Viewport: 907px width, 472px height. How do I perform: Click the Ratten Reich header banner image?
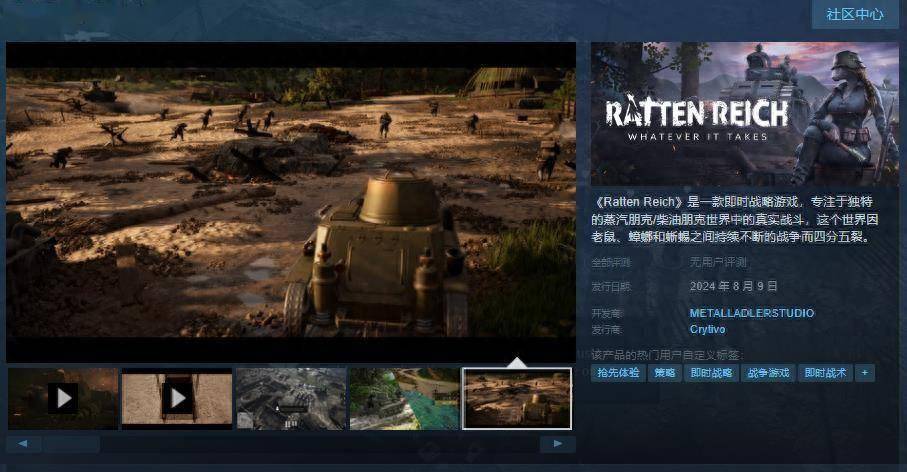point(744,114)
